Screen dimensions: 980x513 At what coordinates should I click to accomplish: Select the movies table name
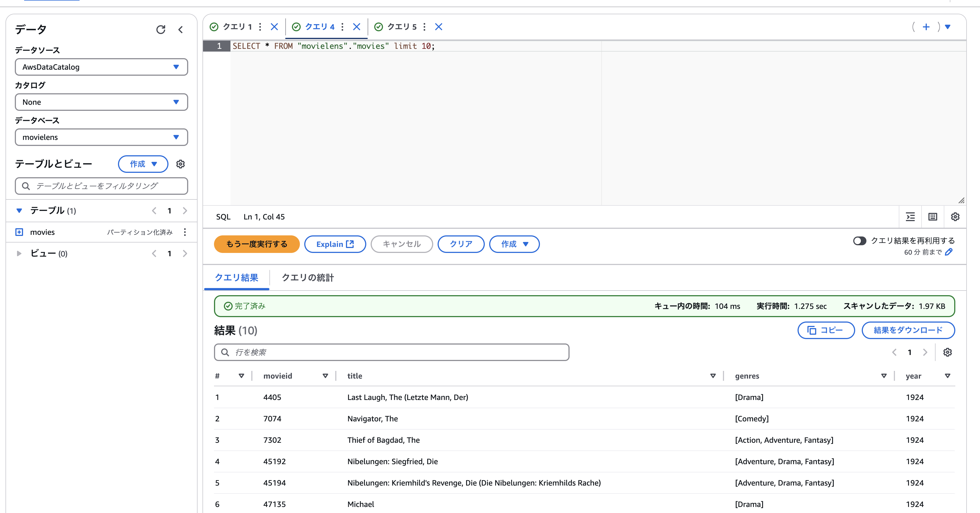(x=42, y=232)
